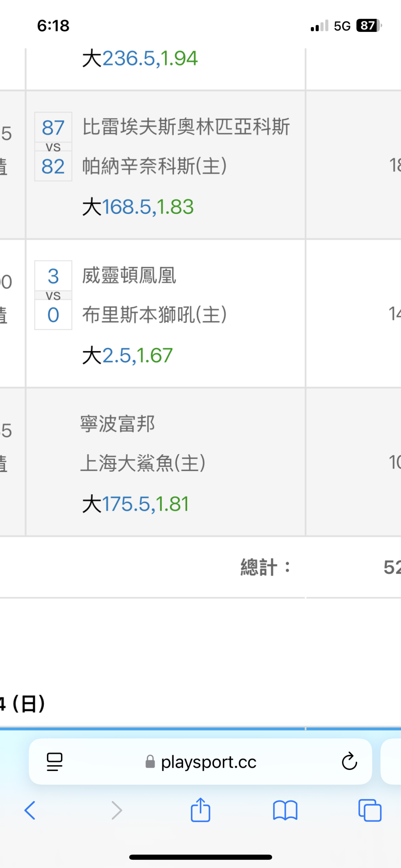Viewport: 401px width, 868px height.
Task: Open the Safari share sheet
Action: click(x=200, y=809)
